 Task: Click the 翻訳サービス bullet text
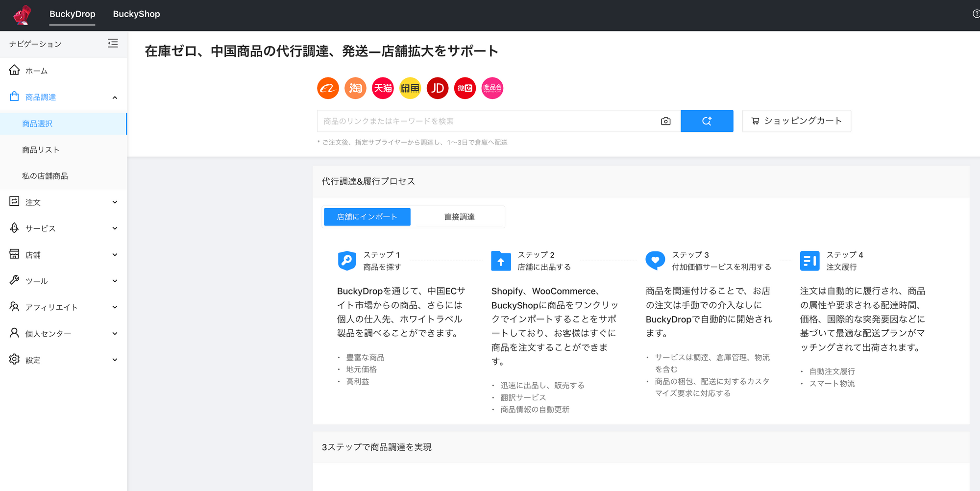(x=523, y=397)
